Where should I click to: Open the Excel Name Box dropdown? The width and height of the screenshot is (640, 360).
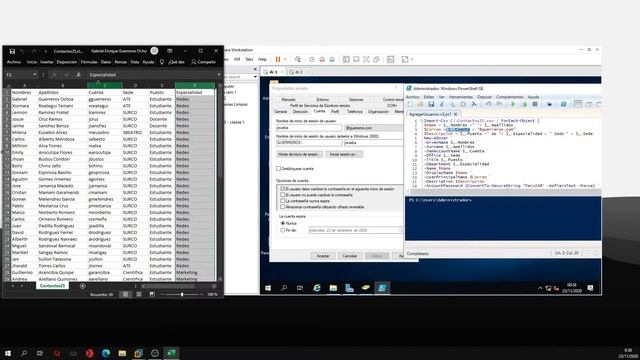35,75
